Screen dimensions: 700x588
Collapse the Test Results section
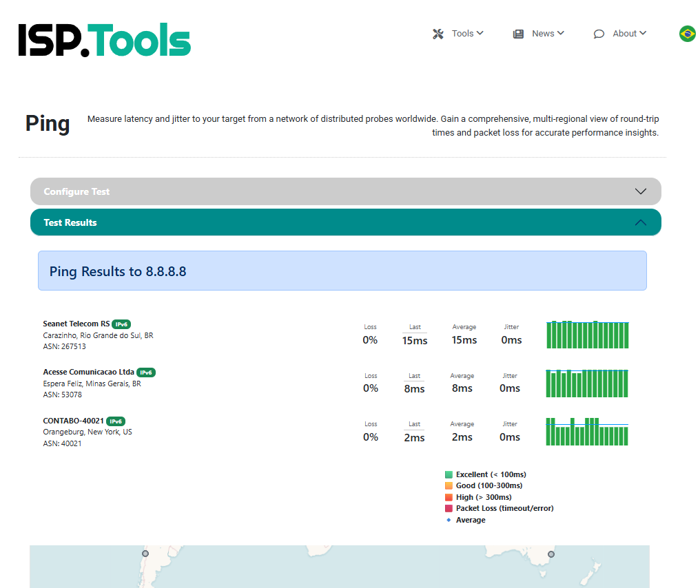[x=640, y=222]
